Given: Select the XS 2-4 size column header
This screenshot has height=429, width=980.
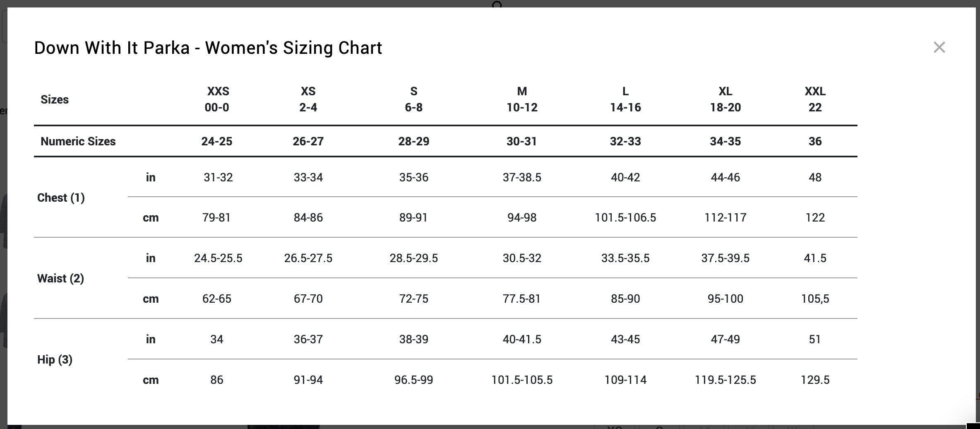Looking at the screenshot, I should 308,99.
